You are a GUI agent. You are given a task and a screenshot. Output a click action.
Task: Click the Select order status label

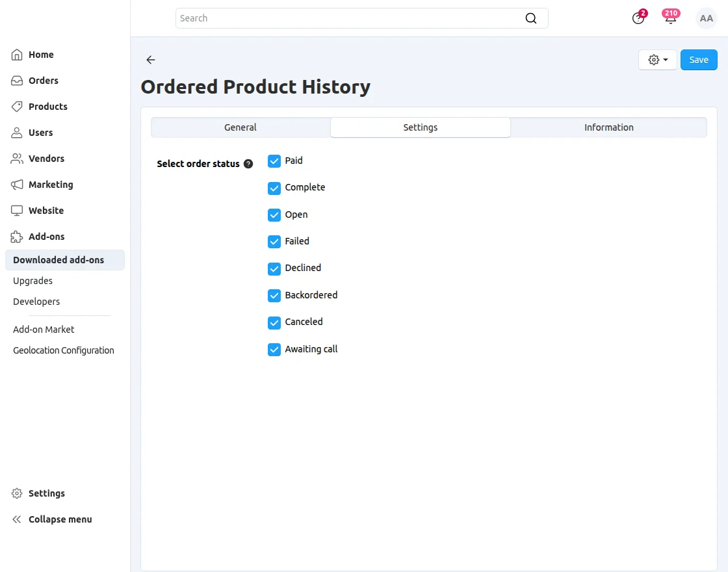pos(198,164)
